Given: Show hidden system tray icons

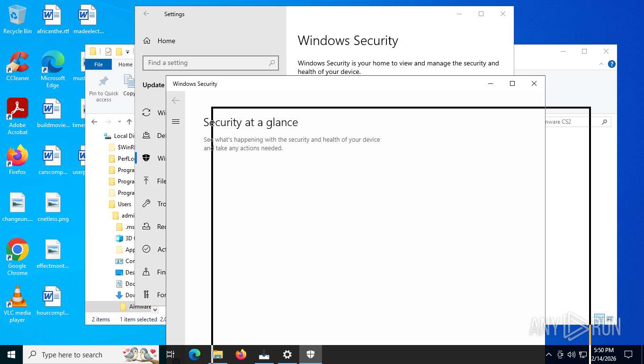Looking at the screenshot, I should tap(549, 355).
